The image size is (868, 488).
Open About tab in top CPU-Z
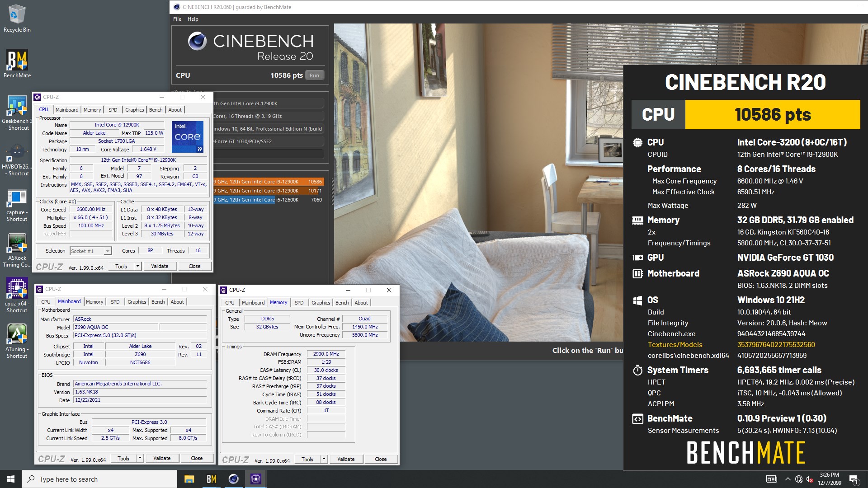[175, 110]
